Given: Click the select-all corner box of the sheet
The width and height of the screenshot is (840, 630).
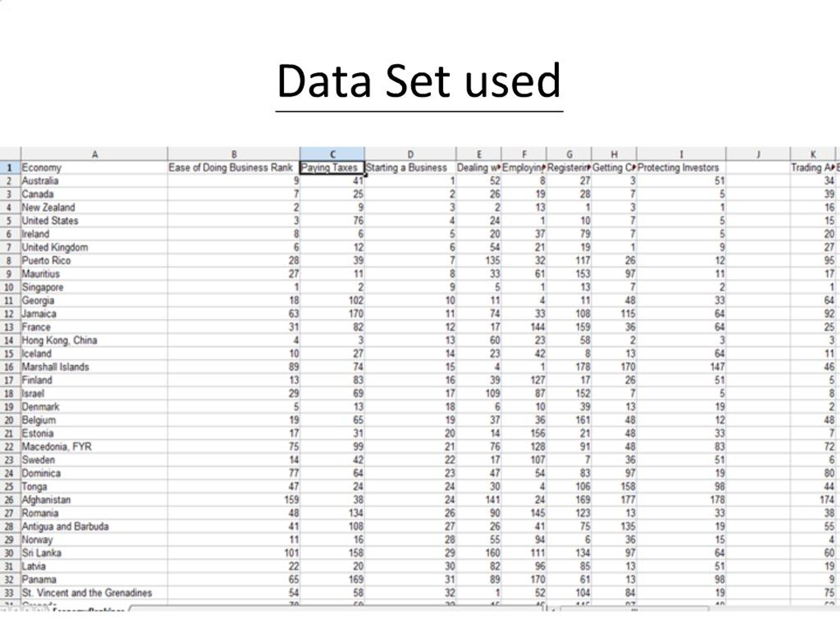Looking at the screenshot, I should click(10, 154).
